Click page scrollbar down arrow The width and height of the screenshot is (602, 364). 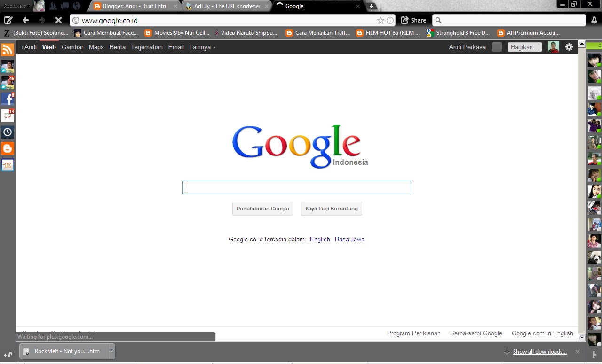582,337
